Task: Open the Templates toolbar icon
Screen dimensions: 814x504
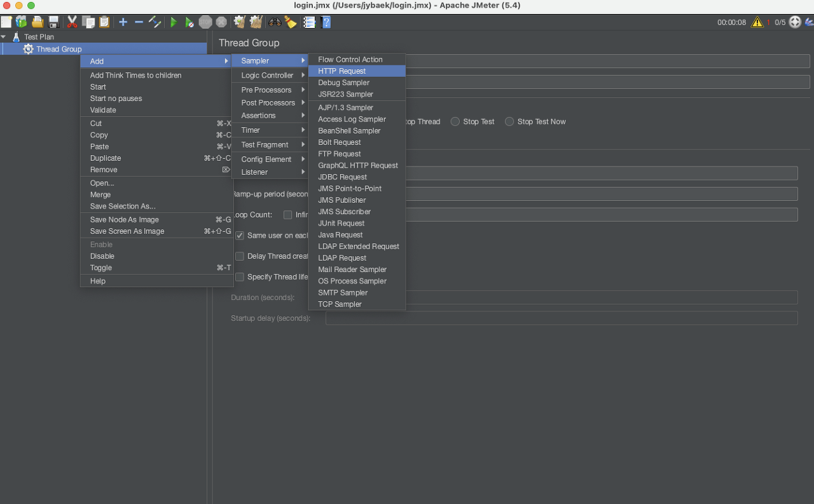Action: (x=21, y=22)
